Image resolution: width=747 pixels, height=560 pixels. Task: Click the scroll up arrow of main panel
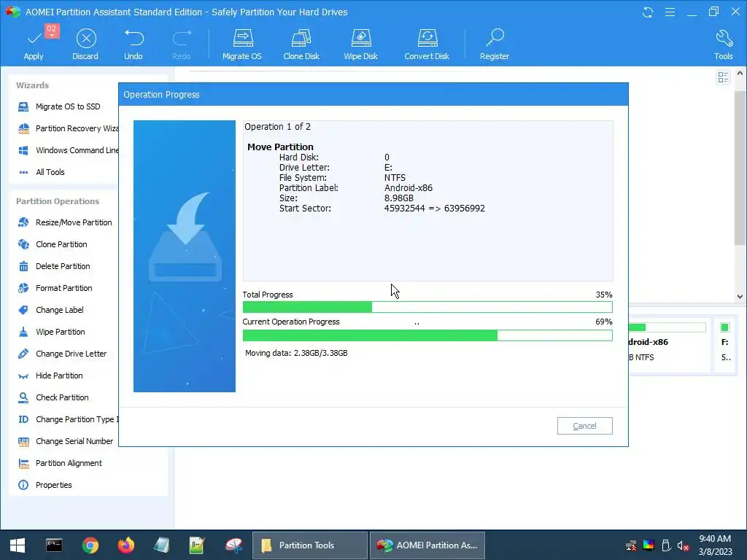(740, 74)
